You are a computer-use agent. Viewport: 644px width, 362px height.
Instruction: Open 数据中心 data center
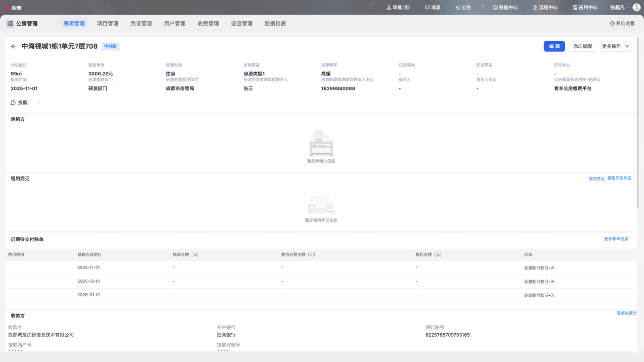[x=505, y=8]
